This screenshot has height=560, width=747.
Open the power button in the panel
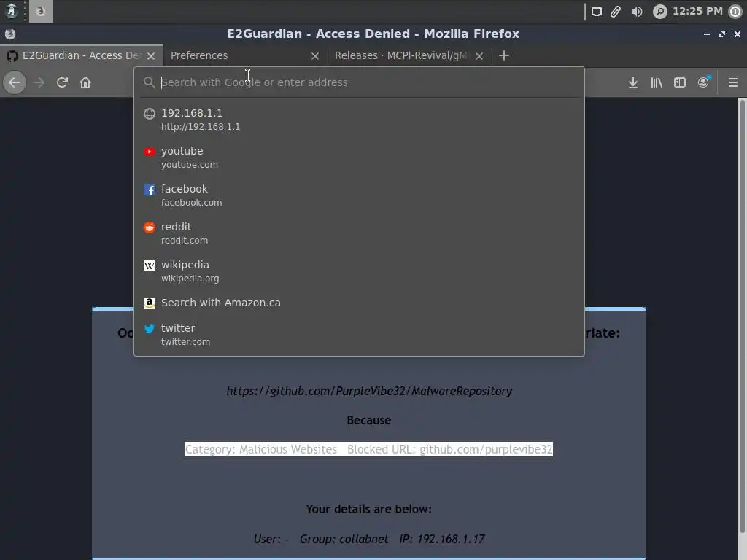click(x=736, y=12)
